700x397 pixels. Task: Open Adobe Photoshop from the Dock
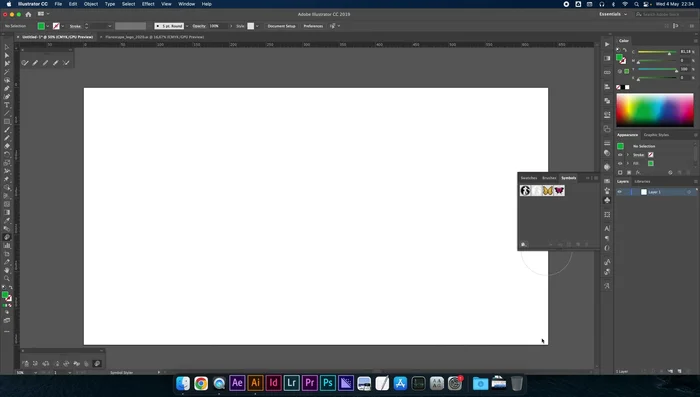click(x=328, y=383)
